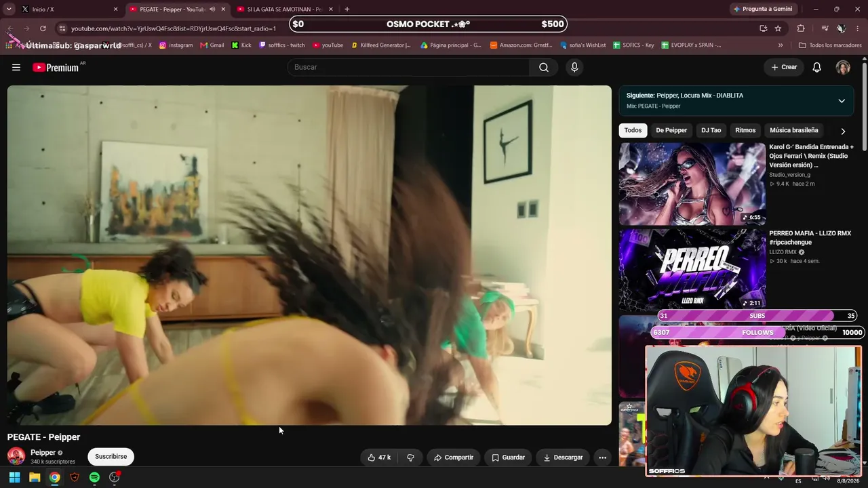Show more category chips arrow
Viewport: 868px width, 488px height.
coord(843,131)
